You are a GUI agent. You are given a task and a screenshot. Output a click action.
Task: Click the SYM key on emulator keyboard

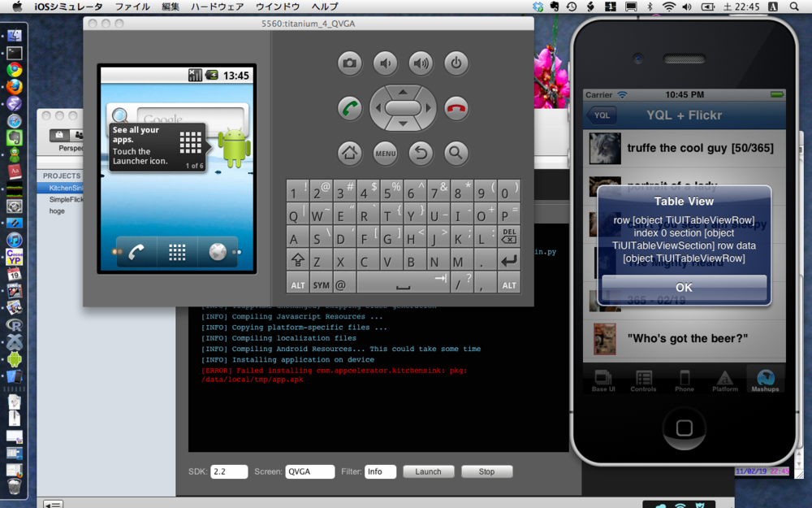(321, 284)
